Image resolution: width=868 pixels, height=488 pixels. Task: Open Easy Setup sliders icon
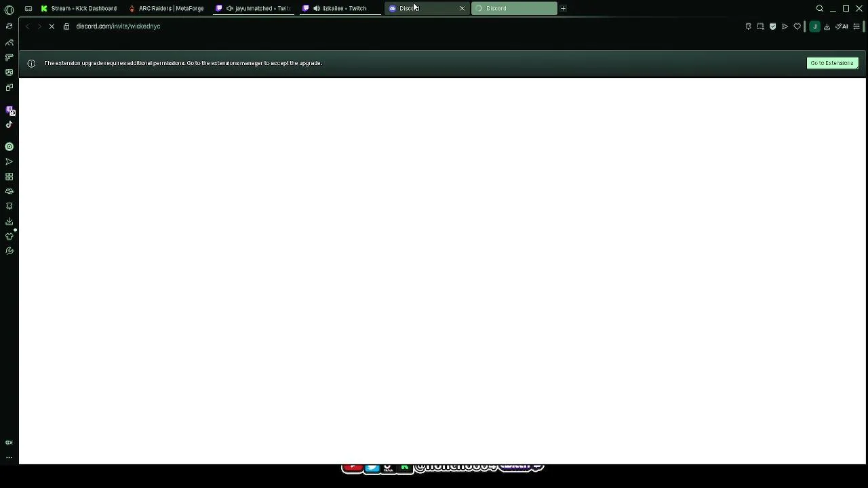pyautogui.click(x=856, y=26)
